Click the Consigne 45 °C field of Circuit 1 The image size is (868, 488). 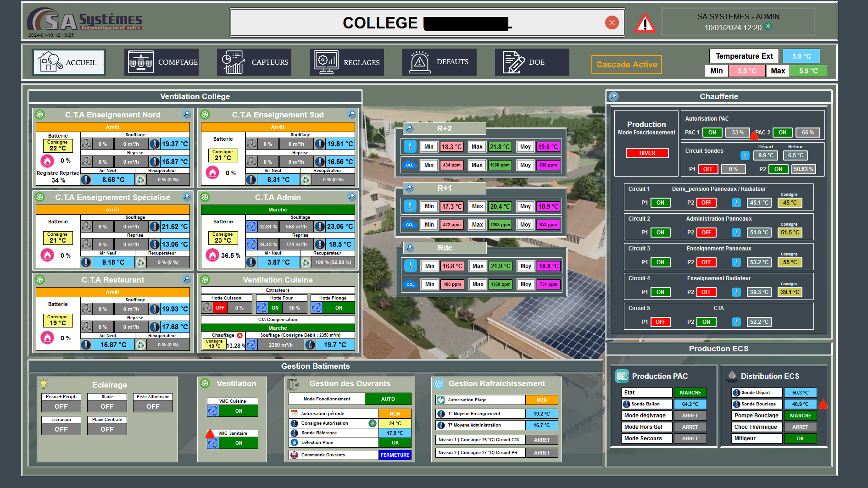pos(790,203)
